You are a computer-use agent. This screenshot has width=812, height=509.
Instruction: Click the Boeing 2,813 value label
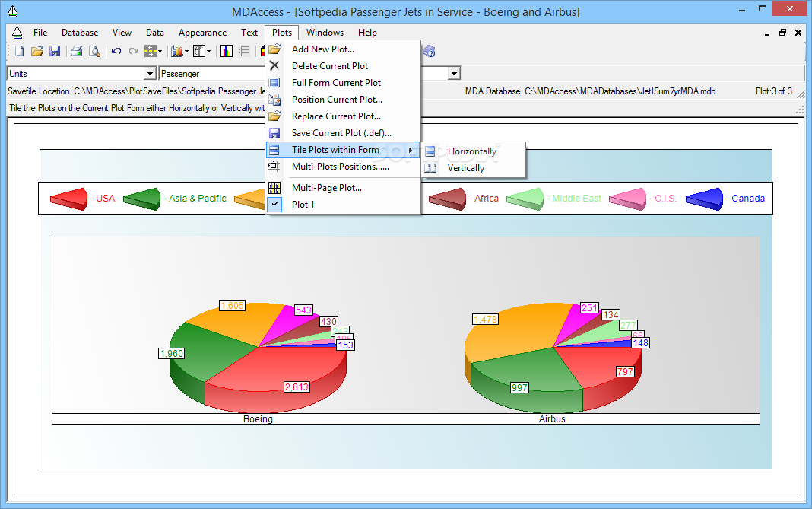297,387
